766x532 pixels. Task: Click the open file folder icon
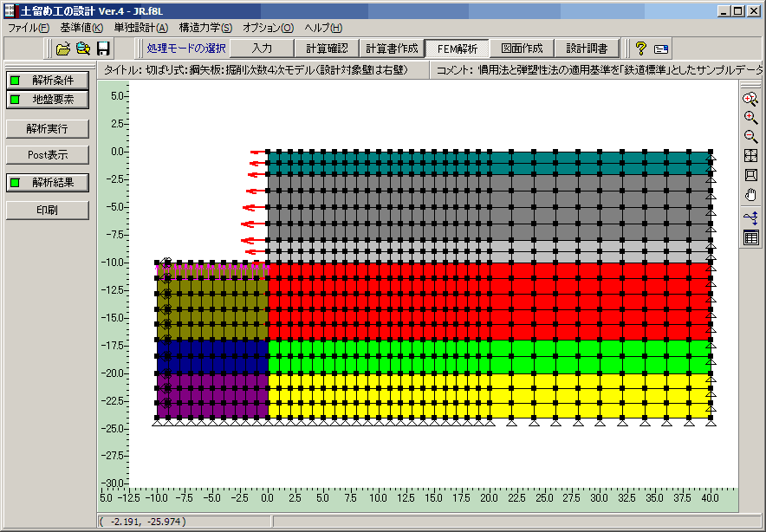[x=63, y=49]
